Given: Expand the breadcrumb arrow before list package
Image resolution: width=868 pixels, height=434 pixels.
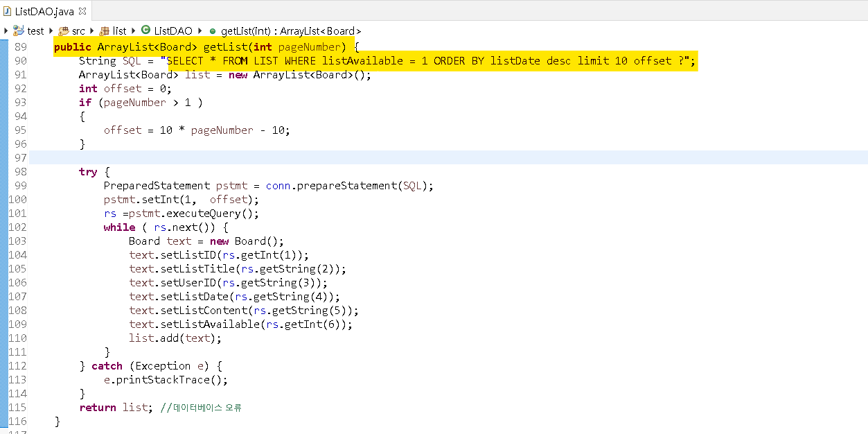Looking at the screenshot, I should [x=92, y=31].
